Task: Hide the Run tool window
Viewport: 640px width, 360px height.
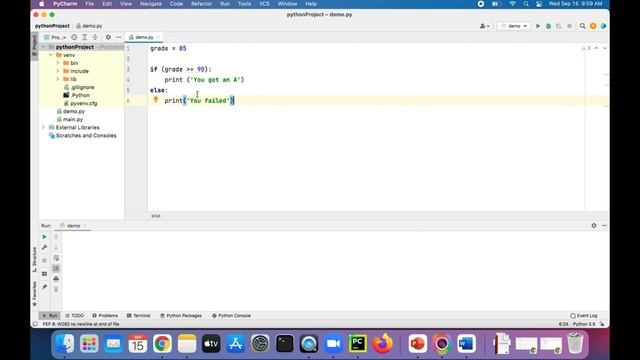Action: tap(604, 225)
